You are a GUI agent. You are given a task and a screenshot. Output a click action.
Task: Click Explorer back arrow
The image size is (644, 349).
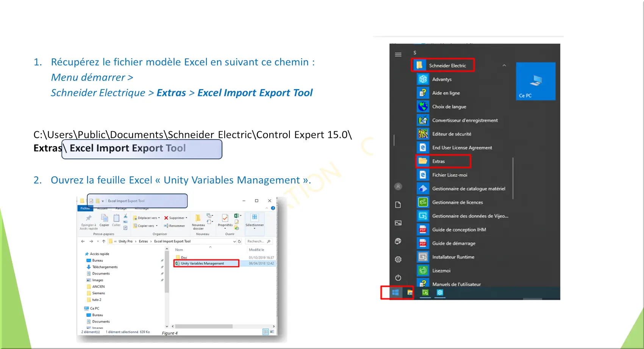tap(83, 241)
